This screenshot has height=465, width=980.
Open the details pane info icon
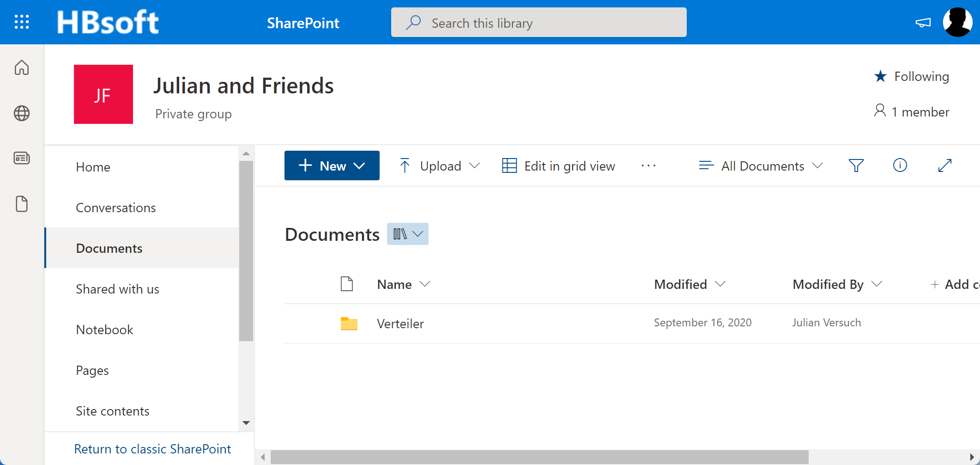(x=900, y=165)
